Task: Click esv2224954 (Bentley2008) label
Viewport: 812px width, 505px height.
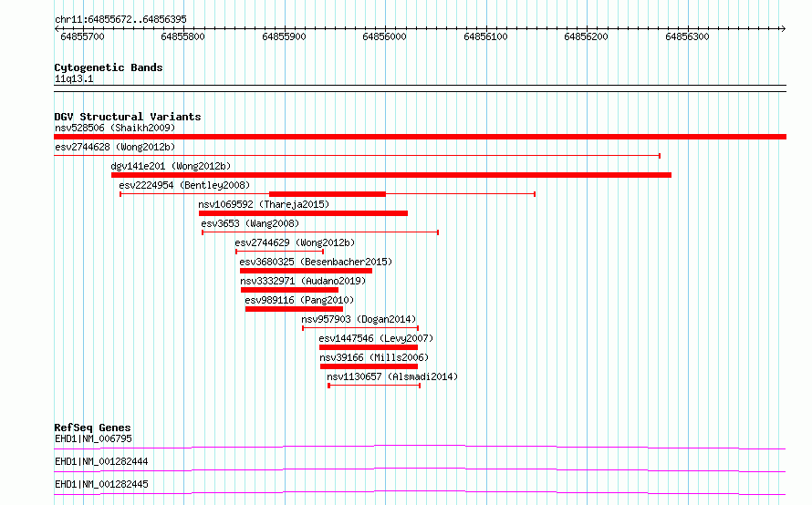Action: pyautogui.click(x=184, y=185)
